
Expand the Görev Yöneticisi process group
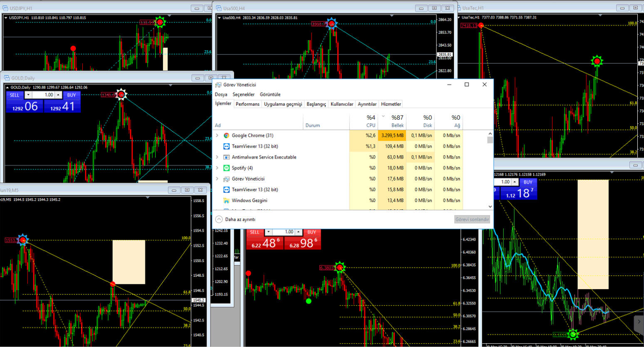(x=217, y=179)
